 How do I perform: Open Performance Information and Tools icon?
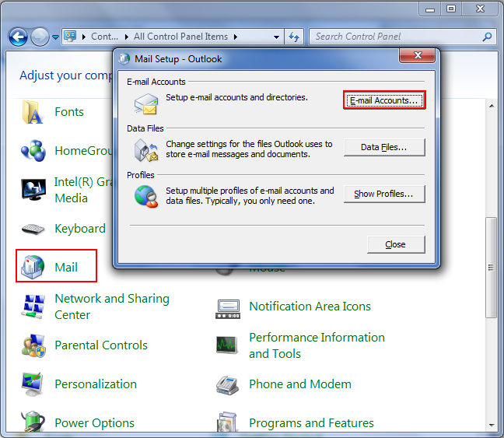click(x=227, y=345)
